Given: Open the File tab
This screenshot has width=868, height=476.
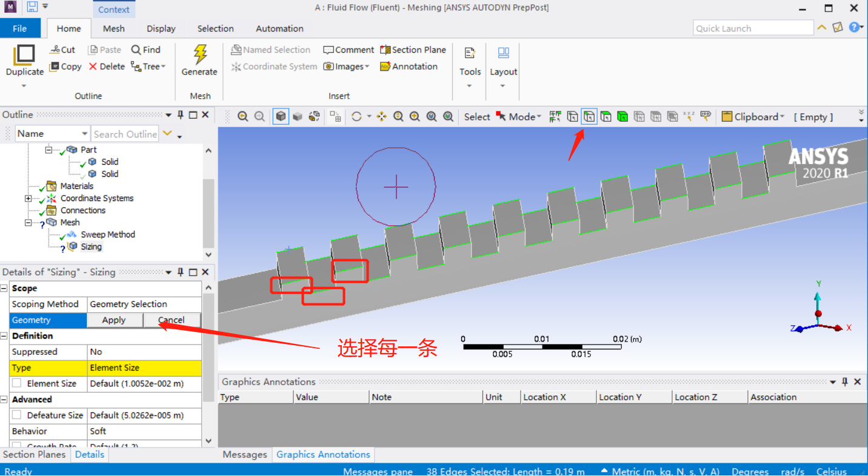Looking at the screenshot, I should point(20,28).
